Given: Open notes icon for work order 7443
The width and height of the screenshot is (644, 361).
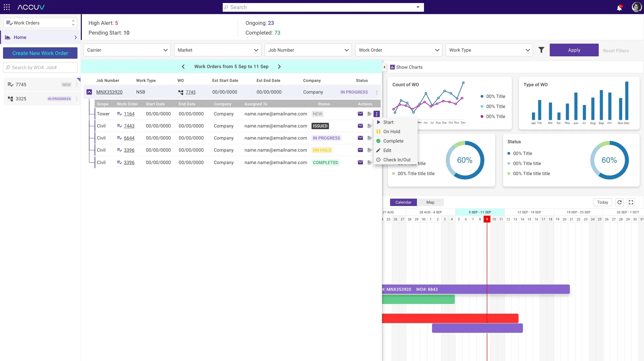Looking at the screenshot, I should (x=370, y=126).
